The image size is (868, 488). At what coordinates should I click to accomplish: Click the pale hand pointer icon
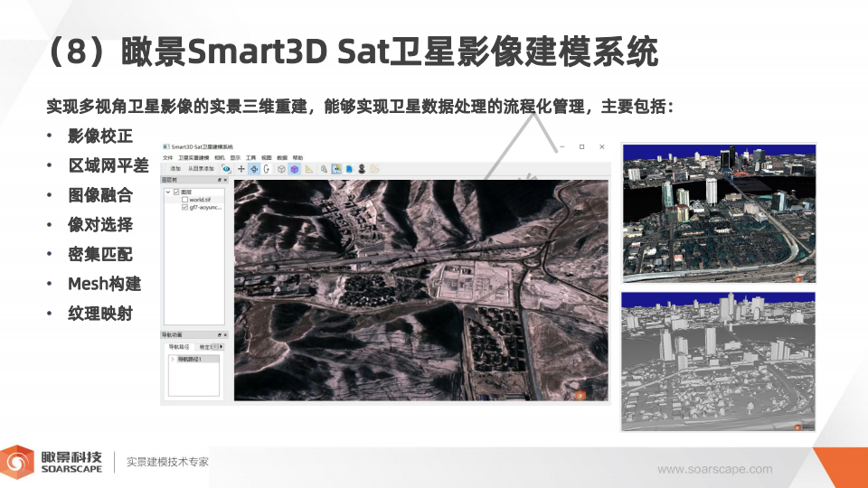374,169
